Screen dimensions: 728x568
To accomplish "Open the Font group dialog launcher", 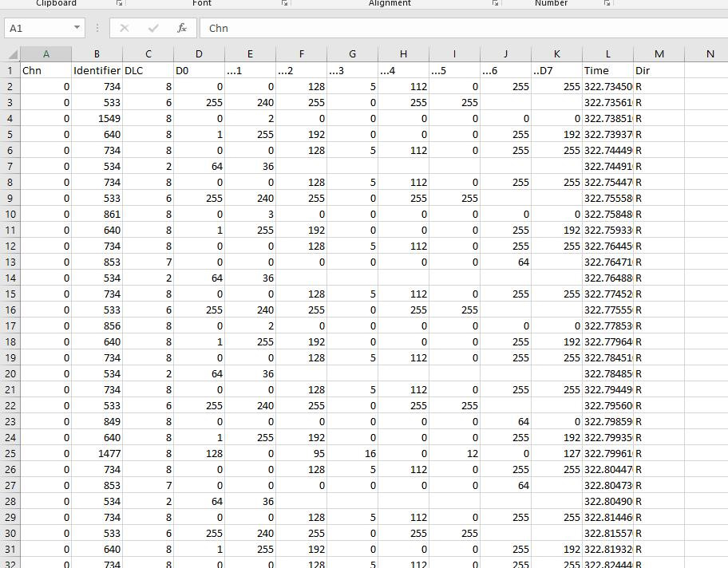I will point(285,2).
